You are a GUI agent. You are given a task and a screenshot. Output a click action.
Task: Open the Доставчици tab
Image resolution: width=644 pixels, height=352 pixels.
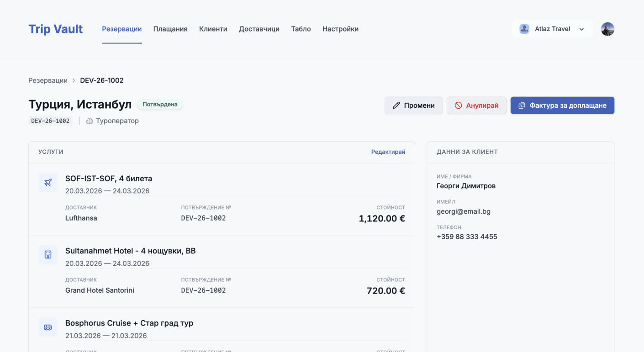point(259,29)
